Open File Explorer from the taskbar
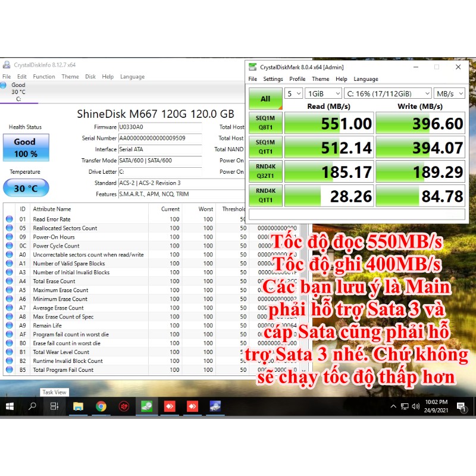476x476 pixels. tap(78, 406)
